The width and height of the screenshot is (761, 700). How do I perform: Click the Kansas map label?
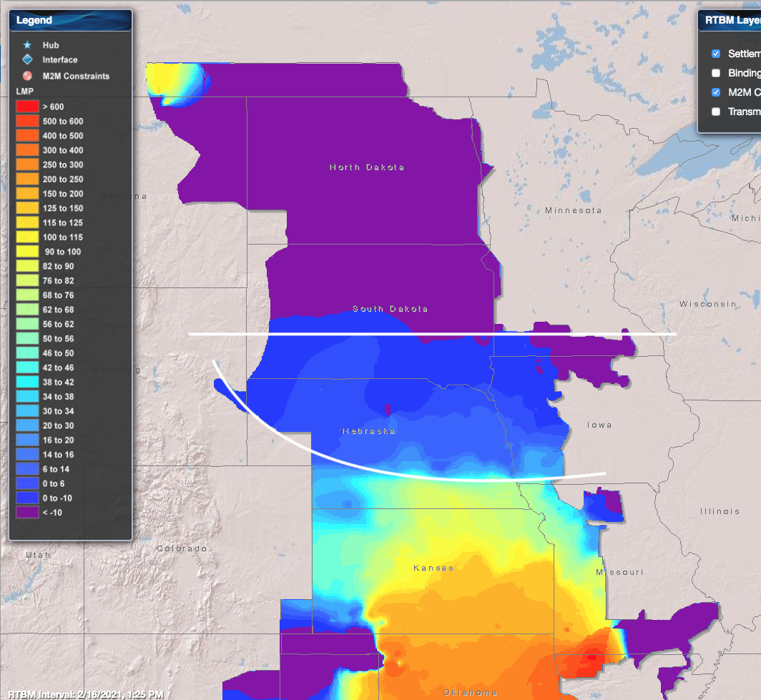(434, 568)
